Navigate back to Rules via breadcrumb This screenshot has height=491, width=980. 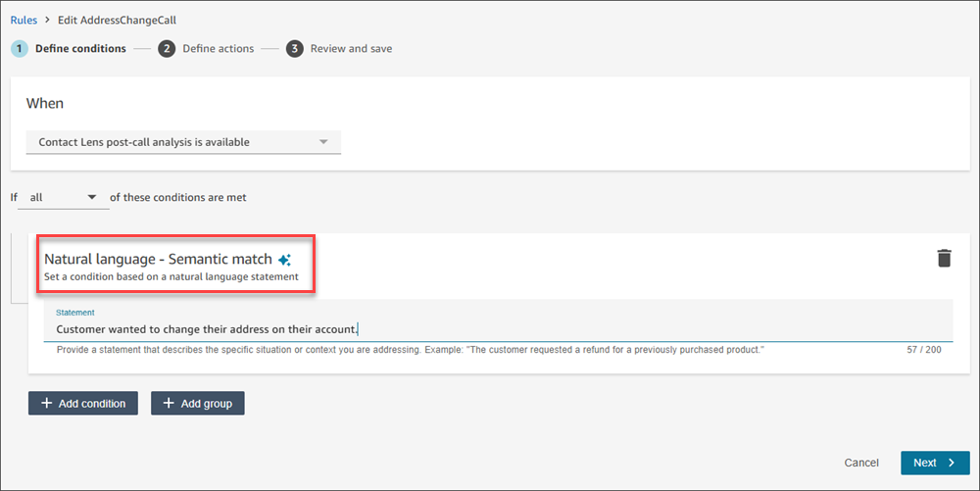point(24,20)
